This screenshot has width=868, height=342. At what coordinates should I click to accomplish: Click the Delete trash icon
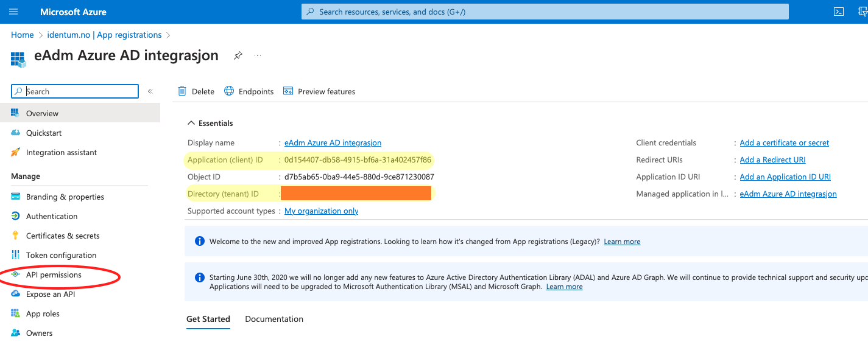point(182,91)
